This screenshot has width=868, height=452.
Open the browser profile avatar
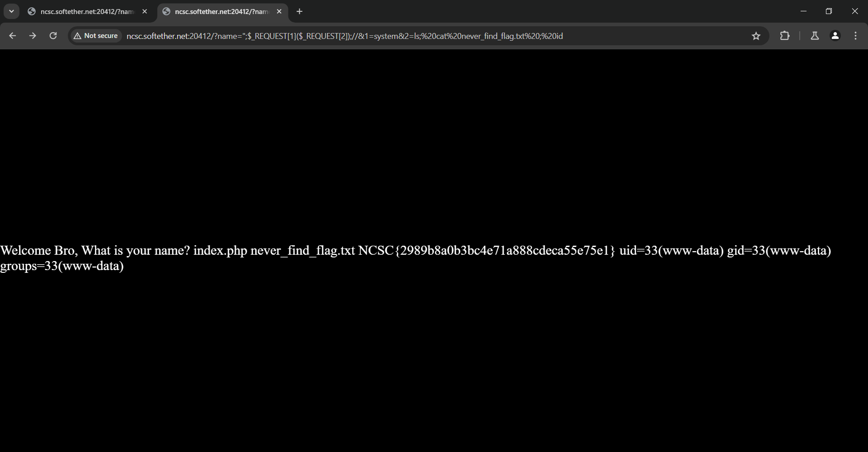(x=835, y=36)
